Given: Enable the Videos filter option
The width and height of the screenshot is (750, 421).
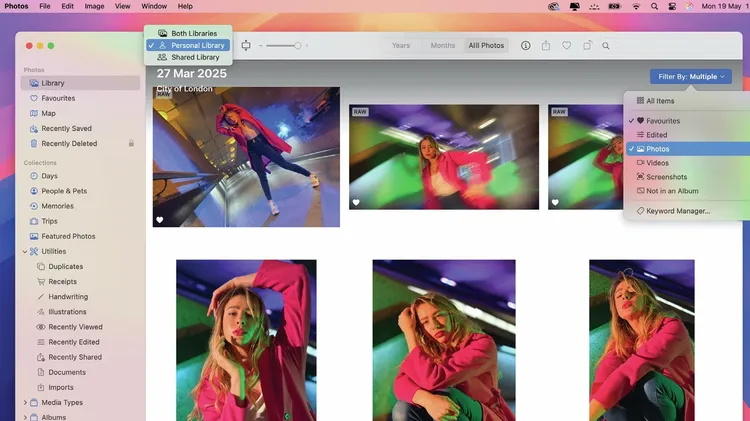Looking at the screenshot, I should pyautogui.click(x=657, y=163).
